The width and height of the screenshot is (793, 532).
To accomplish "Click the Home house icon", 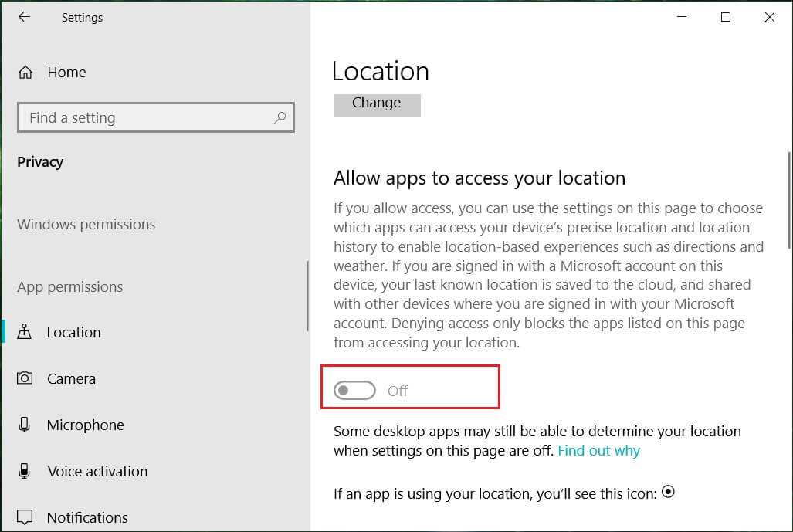I will pyautogui.click(x=25, y=73).
